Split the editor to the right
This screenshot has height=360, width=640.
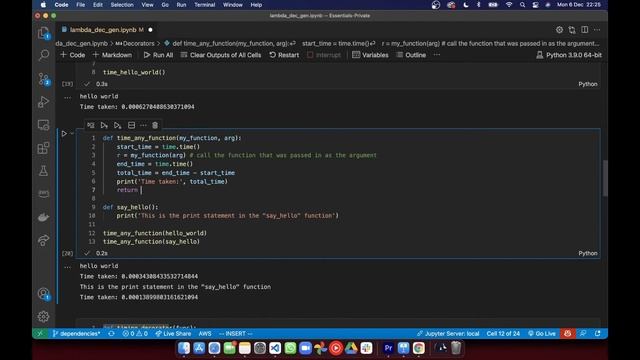584,30
